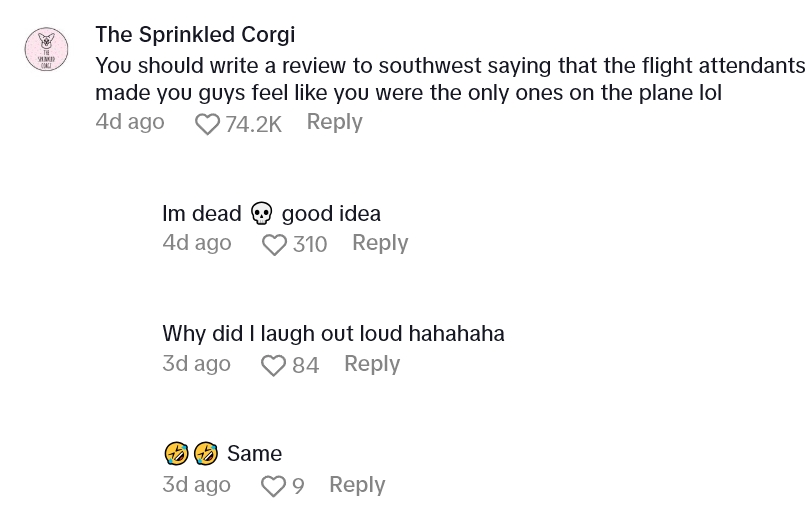Click '4d ago' timestamp on Sprinkled Corgi comment
The height and width of the screenshot is (521, 805).
[x=130, y=122]
